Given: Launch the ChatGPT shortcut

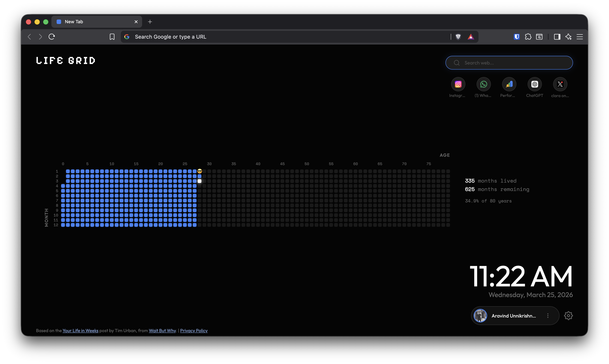Looking at the screenshot, I should click(x=535, y=84).
